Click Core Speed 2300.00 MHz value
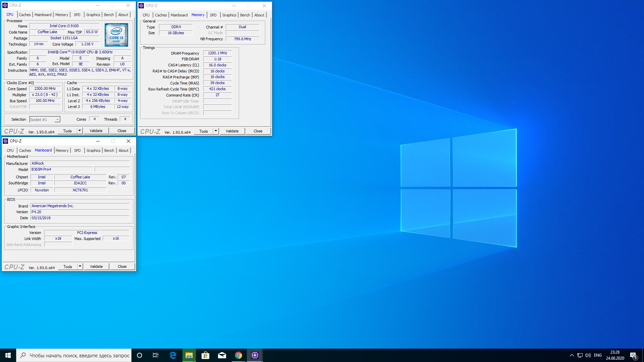The width and height of the screenshot is (644, 362). [45, 89]
